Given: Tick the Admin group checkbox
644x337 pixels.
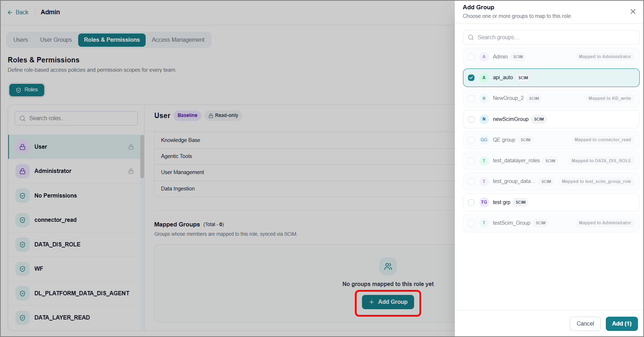Looking at the screenshot, I should [x=471, y=57].
